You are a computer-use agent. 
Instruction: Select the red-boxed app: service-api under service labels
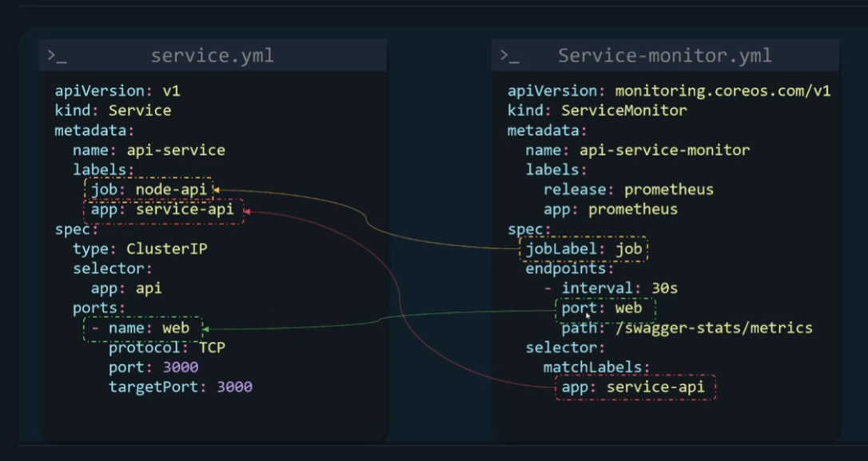[x=162, y=210]
